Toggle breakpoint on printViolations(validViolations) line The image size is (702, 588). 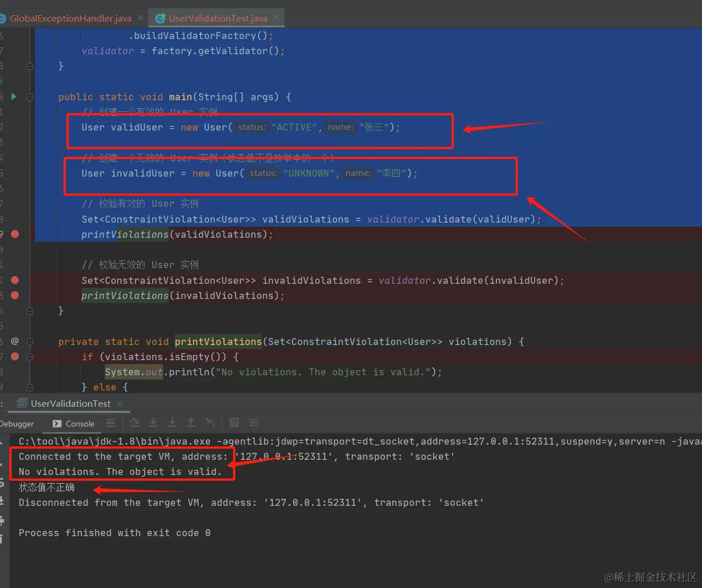tap(15, 234)
